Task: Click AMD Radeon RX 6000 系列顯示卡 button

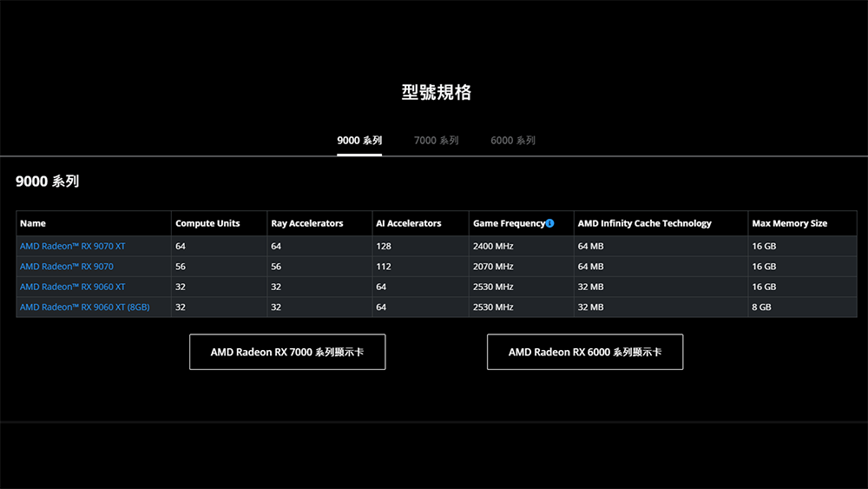Action: point(585,352)
